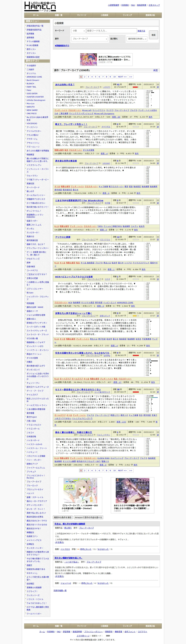
Task: Open マイページ in the top navigation bar
Action: (x=82, y=15)
